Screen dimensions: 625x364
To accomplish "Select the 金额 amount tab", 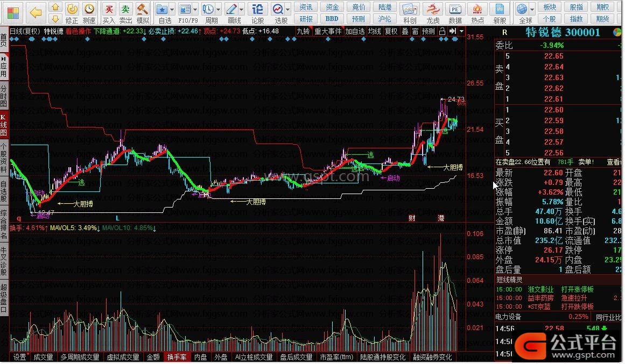I will click(153, 357).
